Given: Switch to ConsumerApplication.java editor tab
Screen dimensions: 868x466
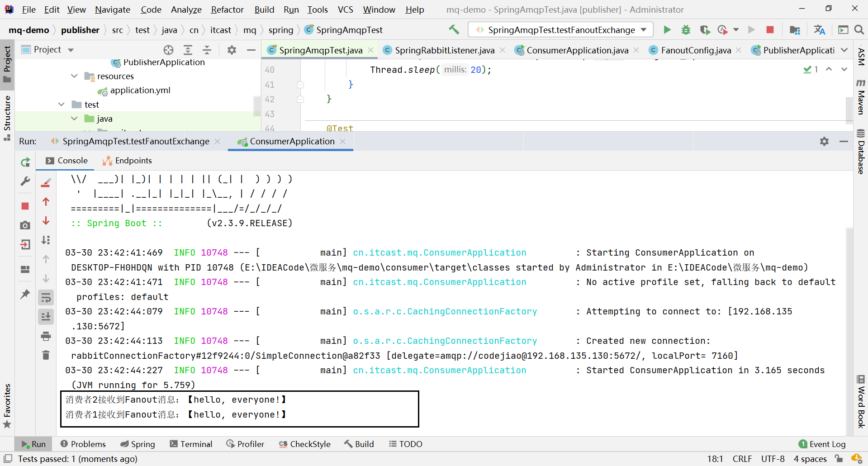Looking at the screenshot, I should tap(577, 50).
